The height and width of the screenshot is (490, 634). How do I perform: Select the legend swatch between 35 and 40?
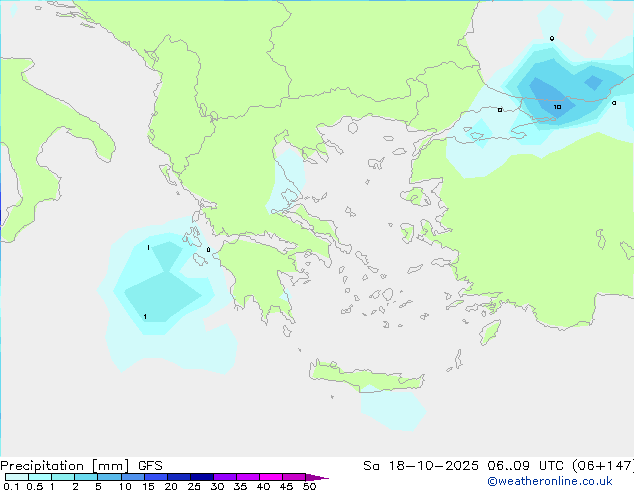coord(248,477)
